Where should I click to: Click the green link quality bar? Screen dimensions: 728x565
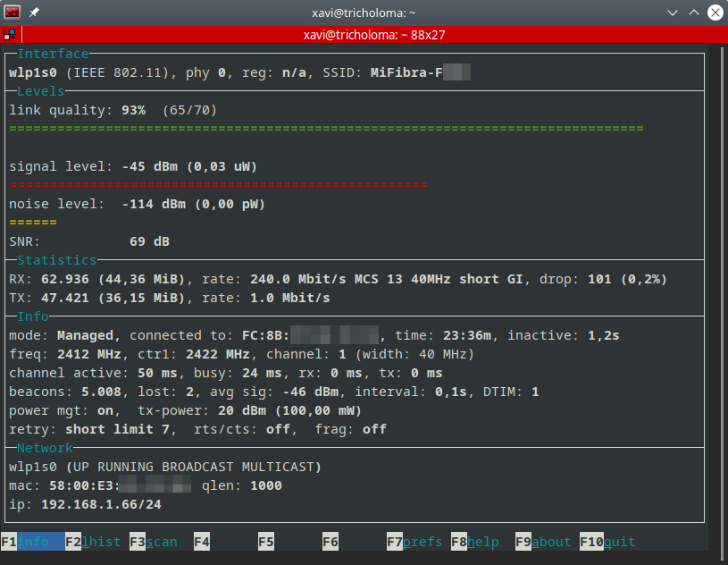[326, 129]
